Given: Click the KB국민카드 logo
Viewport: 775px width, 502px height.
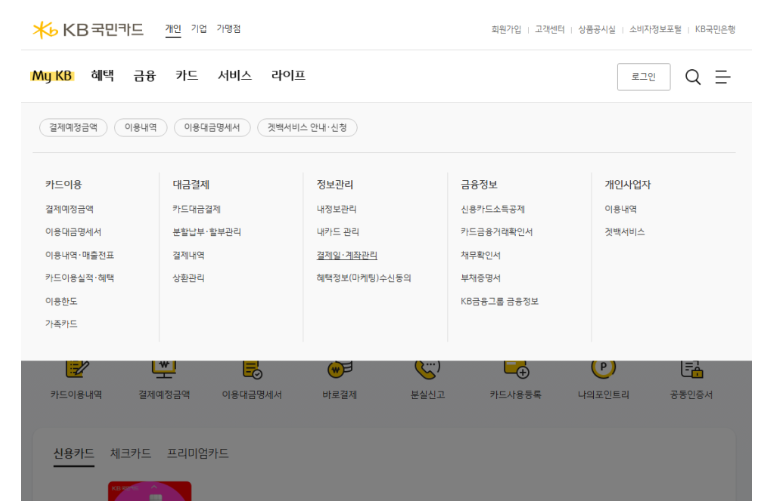Looking at the screenshot, I should click(x=88, y=29).
